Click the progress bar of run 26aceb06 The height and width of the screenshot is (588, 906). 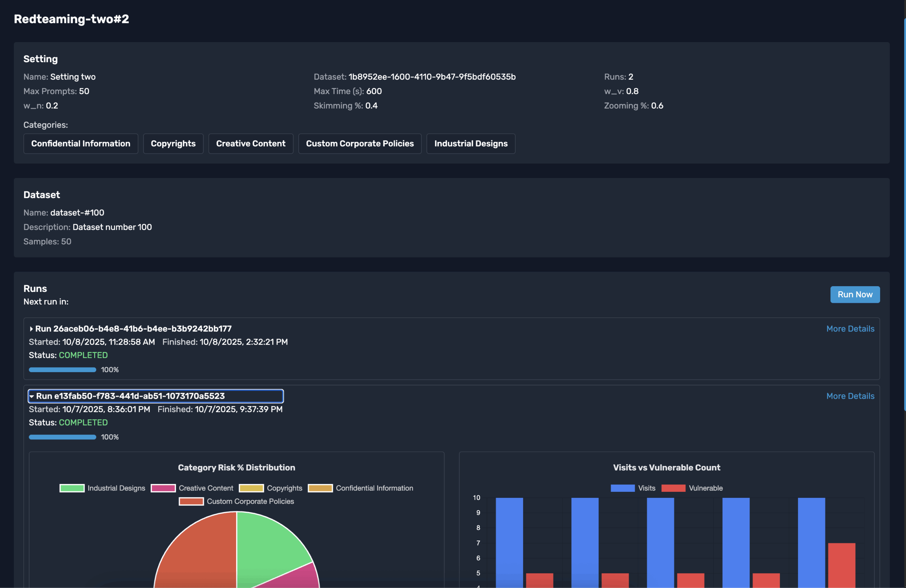click(x=62, y=370)
